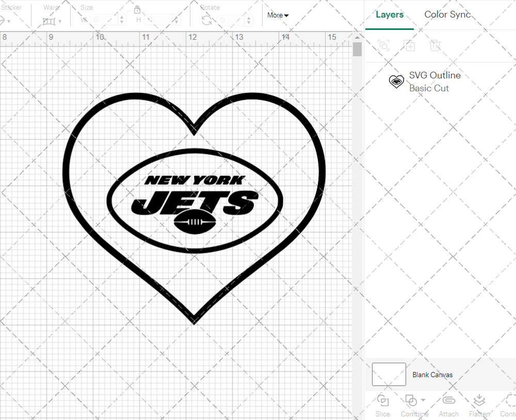The image size is (516, 420).
Task: Click the Attach tool
Action: [448, 406]
